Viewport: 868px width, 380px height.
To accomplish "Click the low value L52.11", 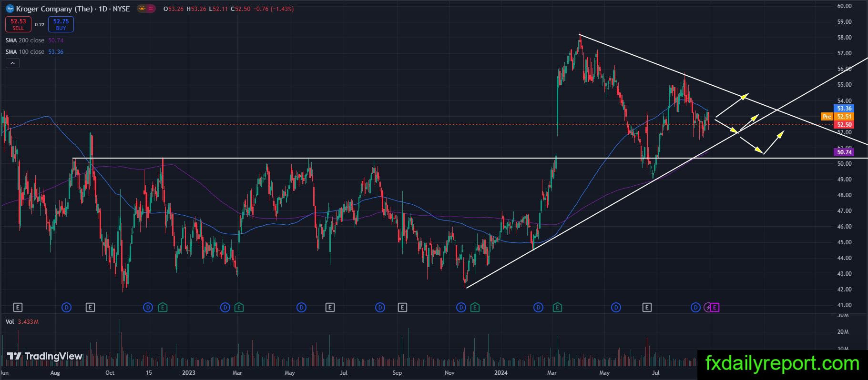I will click(x=218, y=9).
